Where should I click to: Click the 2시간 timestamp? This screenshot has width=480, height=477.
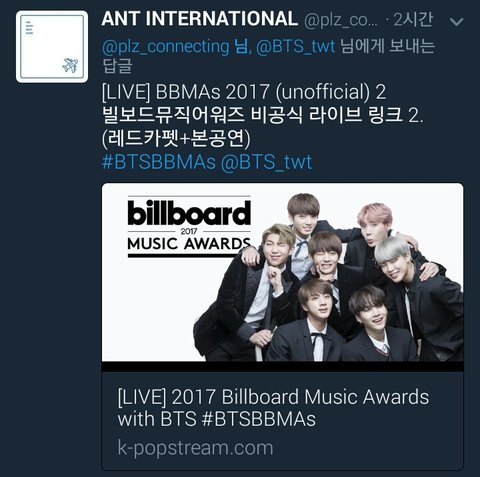point(413,20)
